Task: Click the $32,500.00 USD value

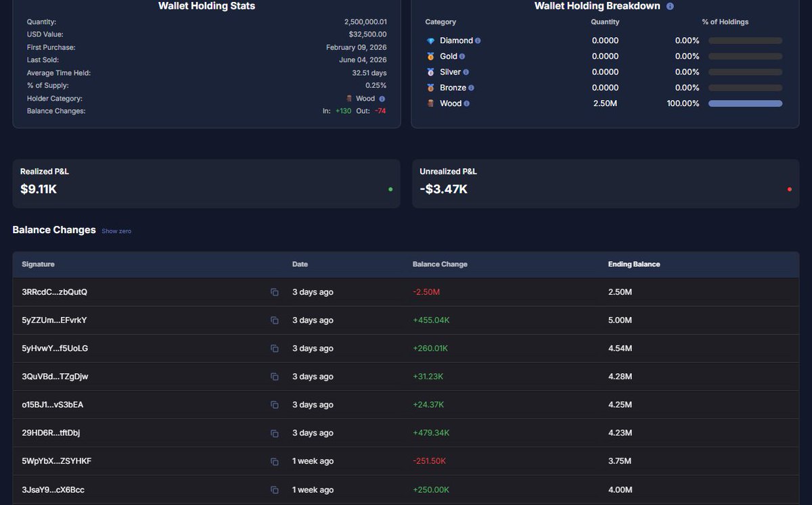Action: 367,34
